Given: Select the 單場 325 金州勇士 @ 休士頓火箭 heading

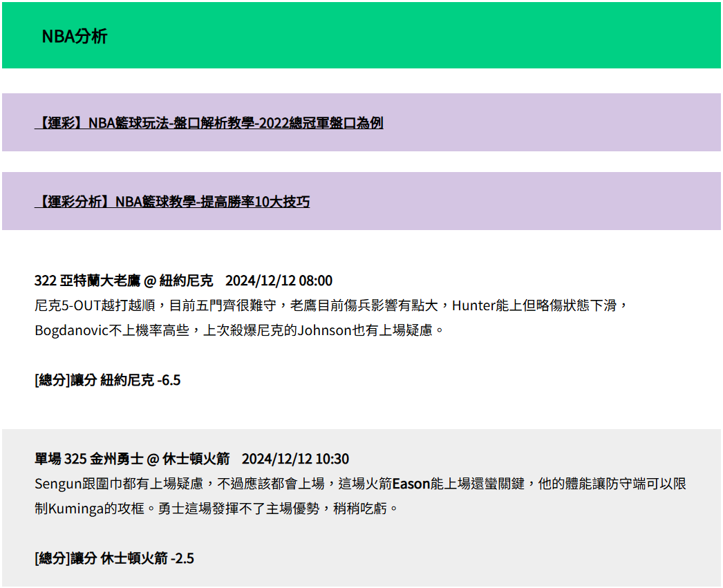Looking at the screenshot, I should 192,459.
